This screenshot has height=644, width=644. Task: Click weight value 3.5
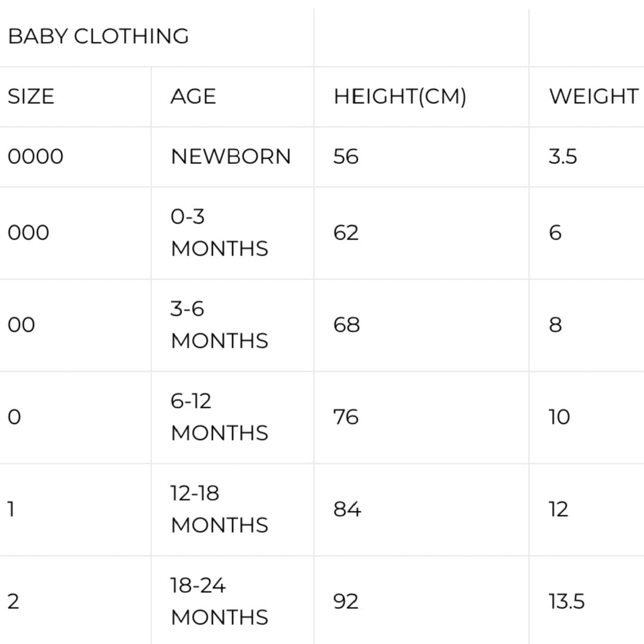[x=563, y=157]
